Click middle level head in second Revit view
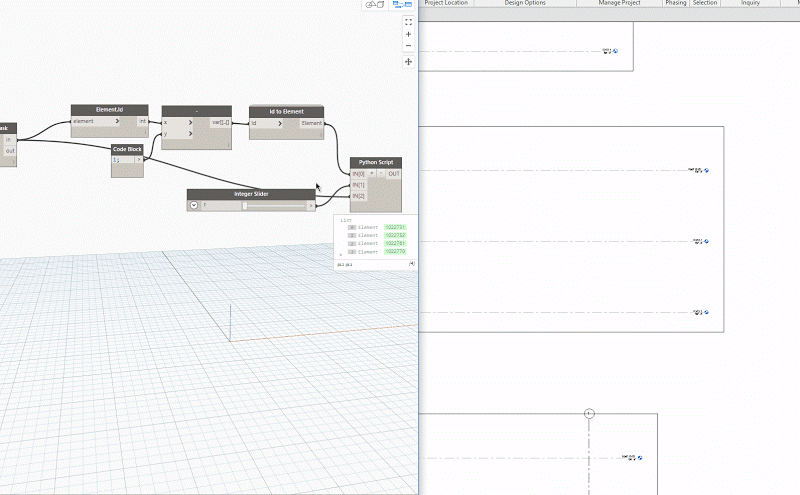This screenshot has width=800, height=495. point(707,241)
